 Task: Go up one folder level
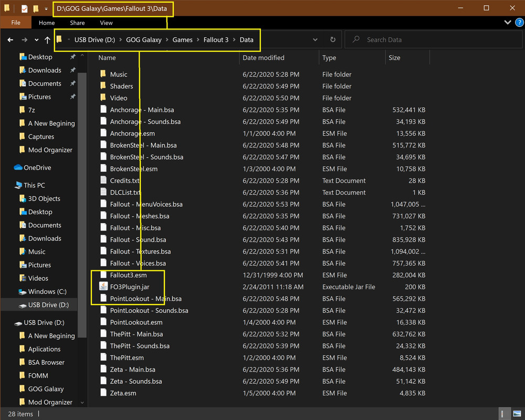coord(47,40)
